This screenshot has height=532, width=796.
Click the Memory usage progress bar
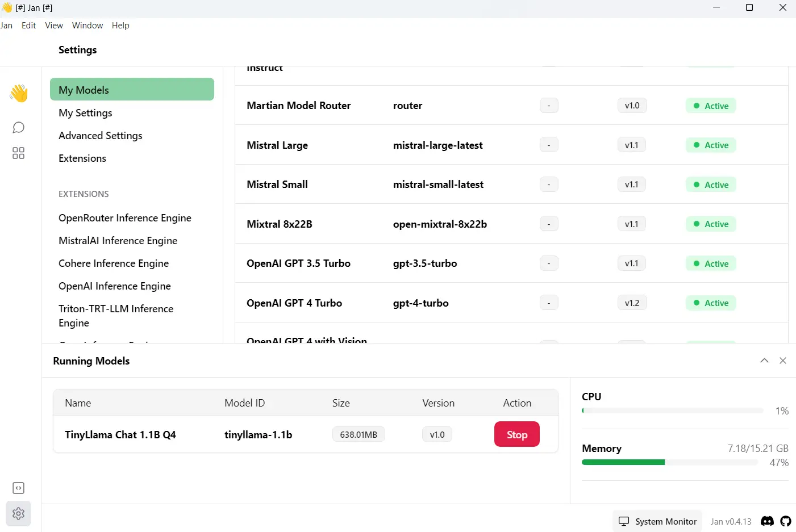coord(670,462)
